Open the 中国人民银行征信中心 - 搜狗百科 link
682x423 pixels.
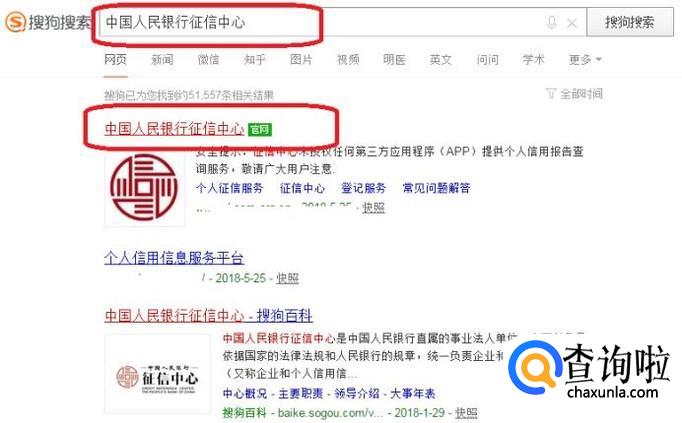[209, 316]
